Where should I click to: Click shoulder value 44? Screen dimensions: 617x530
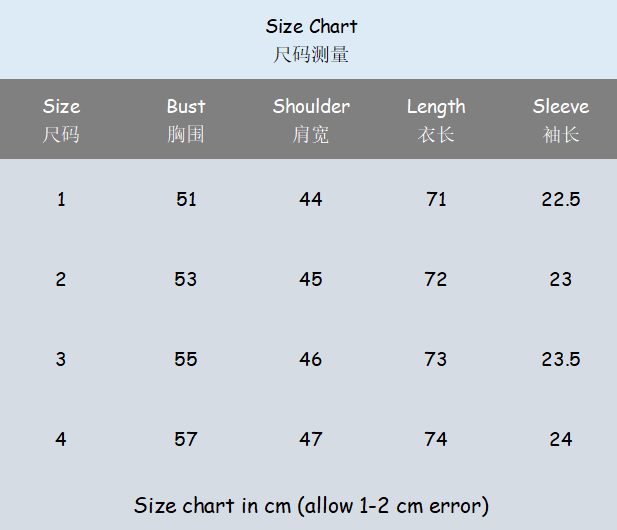click(x=311, y=199)
